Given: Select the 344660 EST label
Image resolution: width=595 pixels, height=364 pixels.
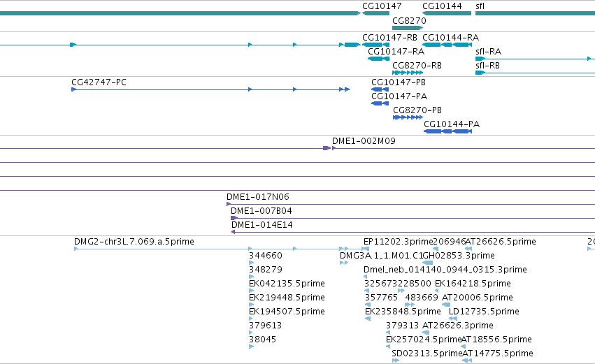Looking at the screenshot, I should [x=266, y=256].
